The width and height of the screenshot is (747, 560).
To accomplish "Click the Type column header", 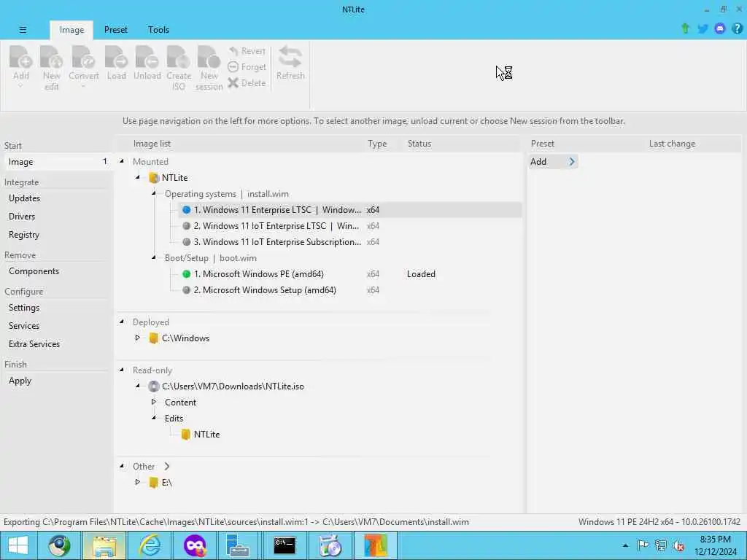I will click(377, 144).
